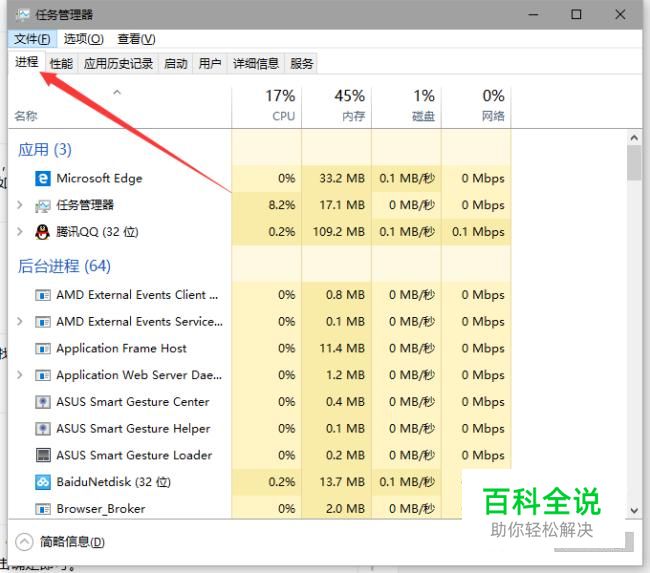This screenshot has height=573, width=650.
Task: Toggle the sort arrow above 名称 column
Action: pyautogui.click(x=117, y=92)
